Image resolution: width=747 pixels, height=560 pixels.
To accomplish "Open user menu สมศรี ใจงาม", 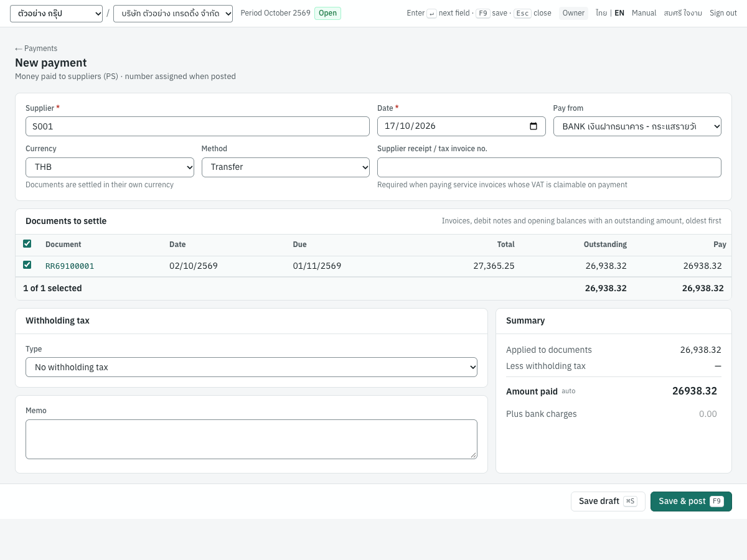I will (x=683, y=13).
